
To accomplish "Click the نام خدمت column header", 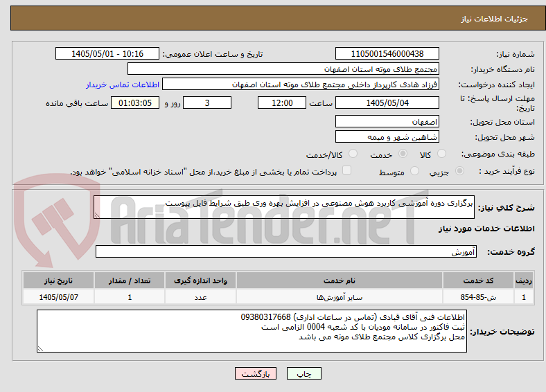I will tap(340, 280).
